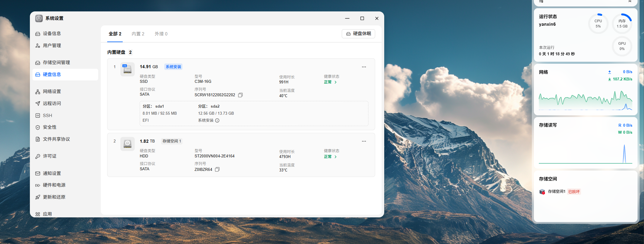Image resolution: width=644 pixels, height=244 pixels.
Task: Switch to the 内置 2 tab
Action: [138, 34]
